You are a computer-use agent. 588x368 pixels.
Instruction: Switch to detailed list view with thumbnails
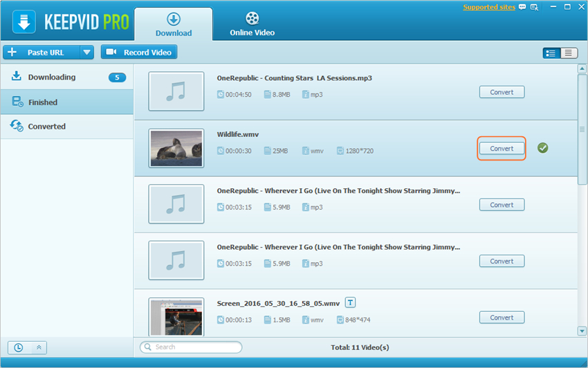tap(551, 53)
